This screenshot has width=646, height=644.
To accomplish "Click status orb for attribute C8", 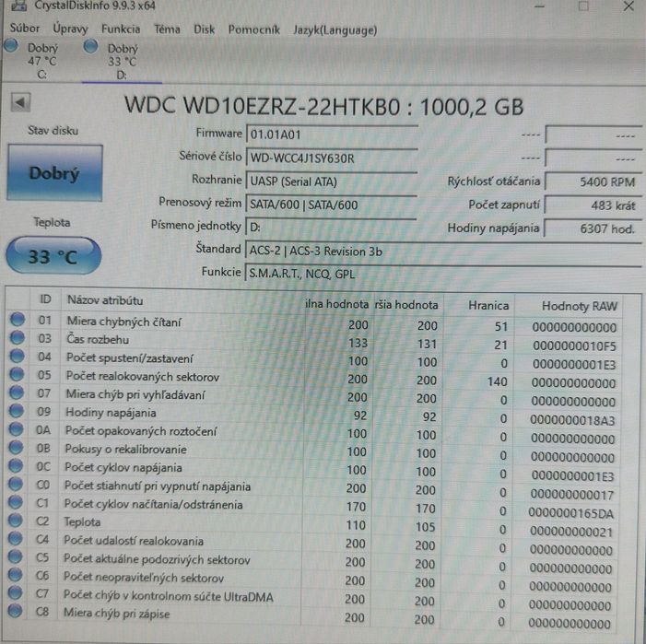I will pyautogui.click(x=15, y=611).
